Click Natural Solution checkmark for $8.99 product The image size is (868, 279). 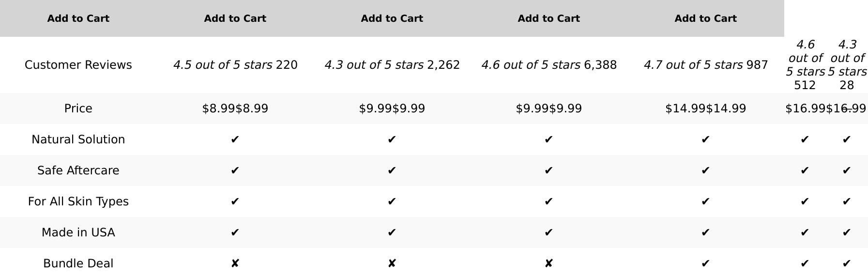point(235,139)
